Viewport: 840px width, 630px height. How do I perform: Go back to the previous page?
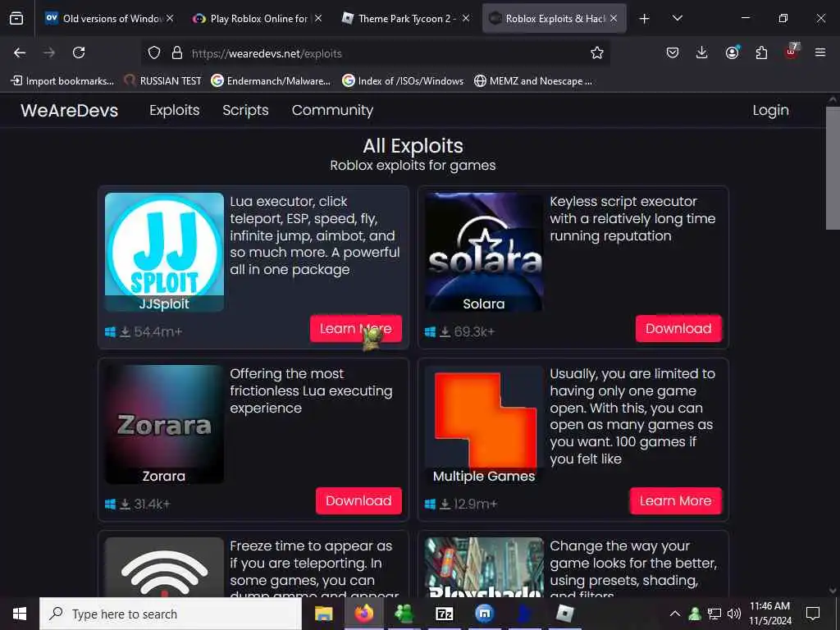20,52
